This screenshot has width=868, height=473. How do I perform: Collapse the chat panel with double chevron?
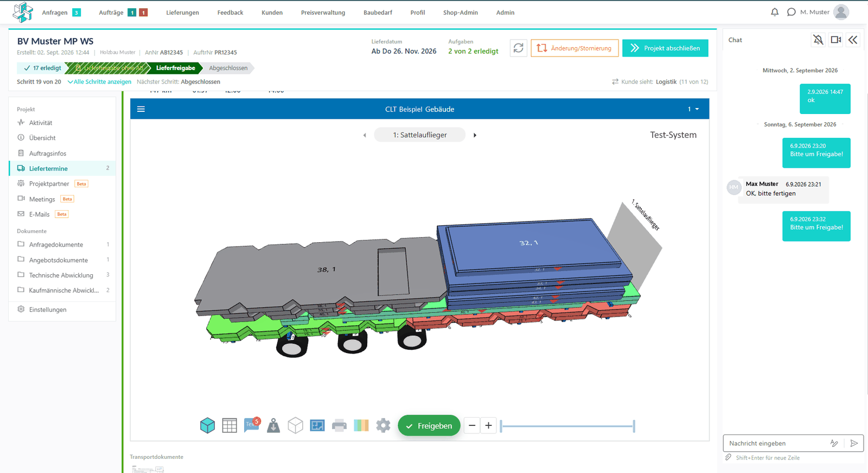[853, 40]
